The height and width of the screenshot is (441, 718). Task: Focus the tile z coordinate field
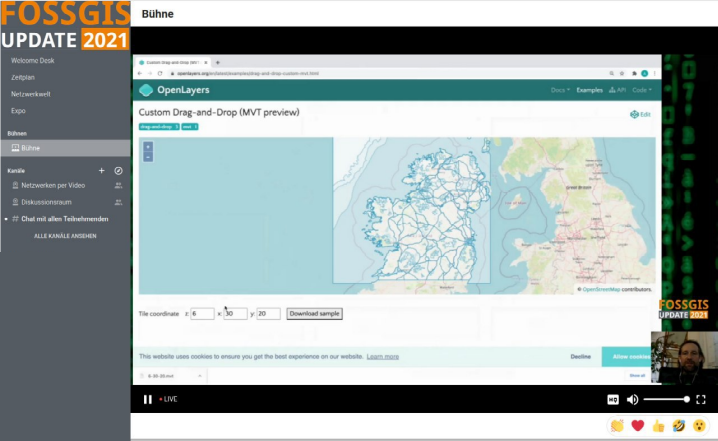click(x=202, y=314)
